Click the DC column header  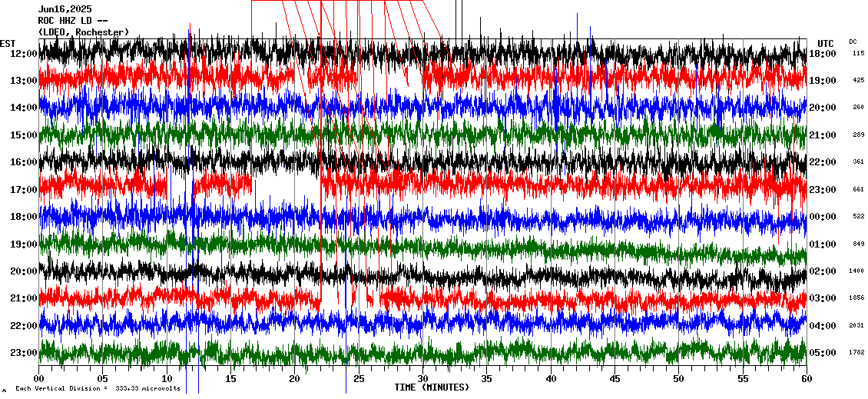(x=853, y=42)
